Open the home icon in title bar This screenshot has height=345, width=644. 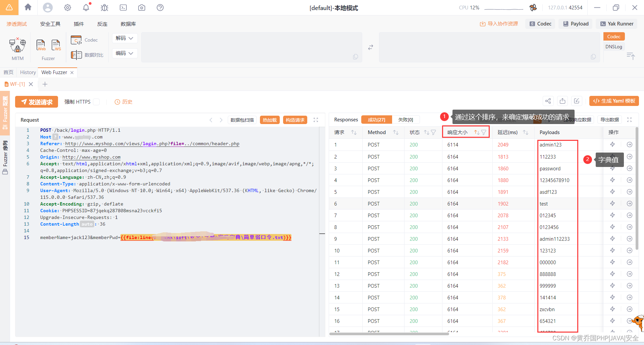coord(28,7)
